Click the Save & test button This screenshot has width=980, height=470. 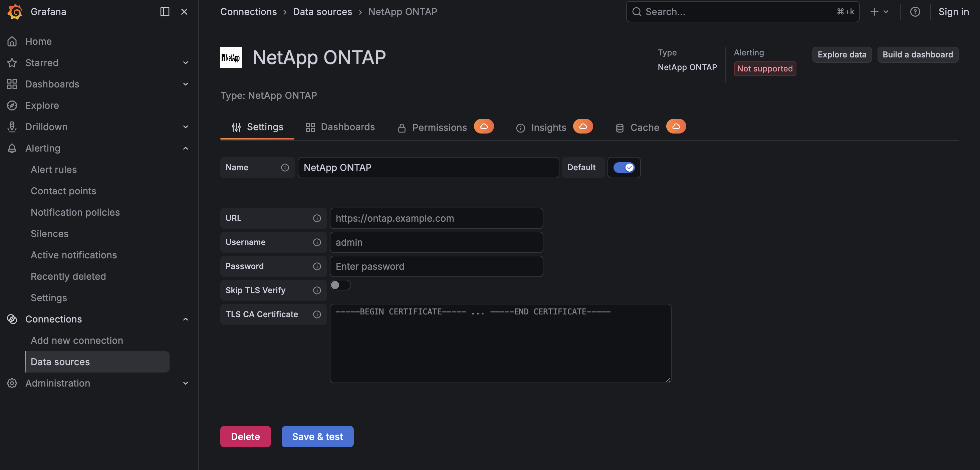tap(317, 437)
